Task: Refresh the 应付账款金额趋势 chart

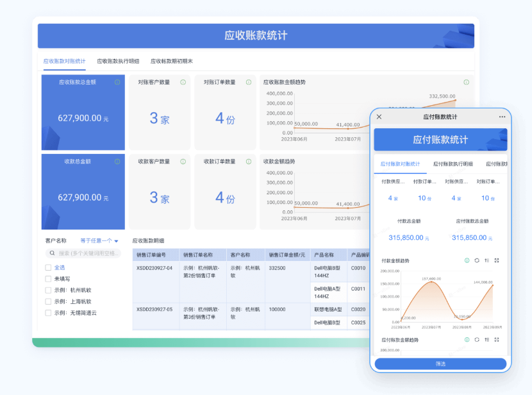Action: pos(477,340)
